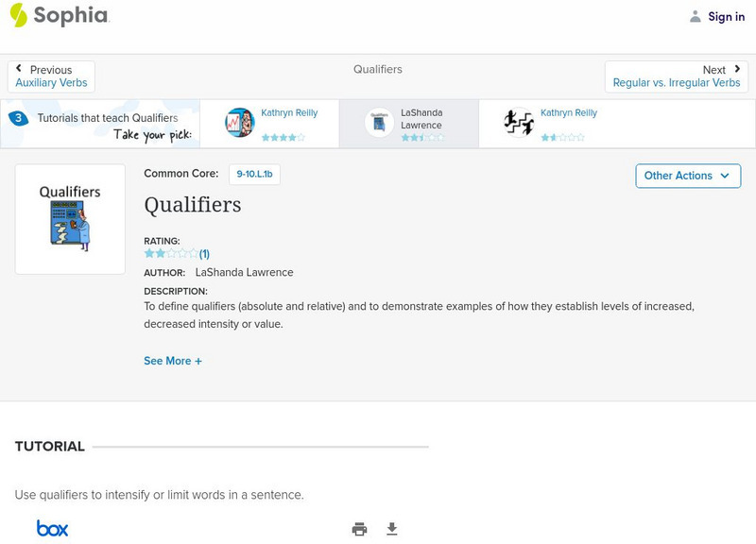Screen dimensions: 756x544
Task: Expand the See More description
Action: click(x=173, y=361)
